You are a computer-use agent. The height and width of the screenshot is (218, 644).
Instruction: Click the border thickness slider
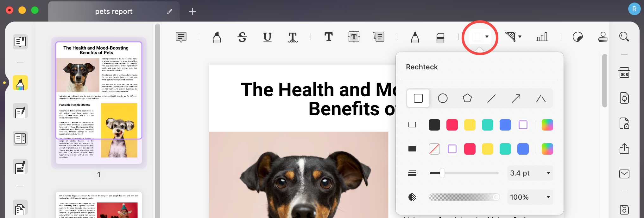tap(464, 173)
